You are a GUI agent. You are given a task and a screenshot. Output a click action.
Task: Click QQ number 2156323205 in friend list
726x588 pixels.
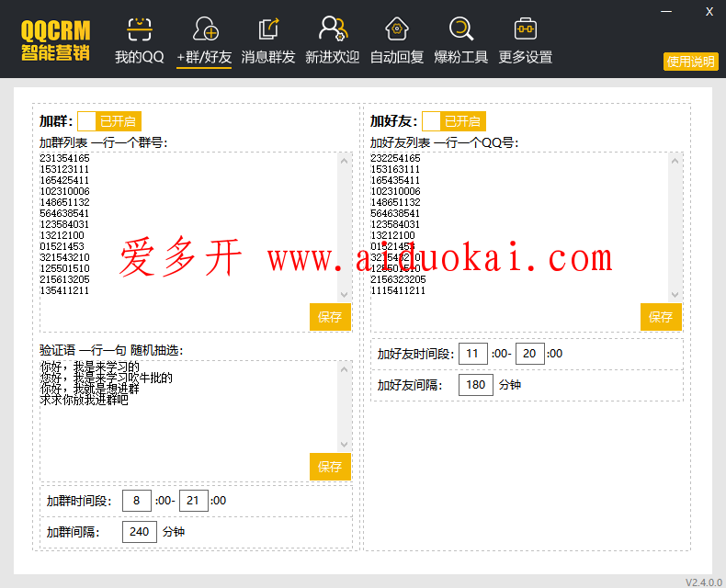pyautogui.click(x=398, y=279)
